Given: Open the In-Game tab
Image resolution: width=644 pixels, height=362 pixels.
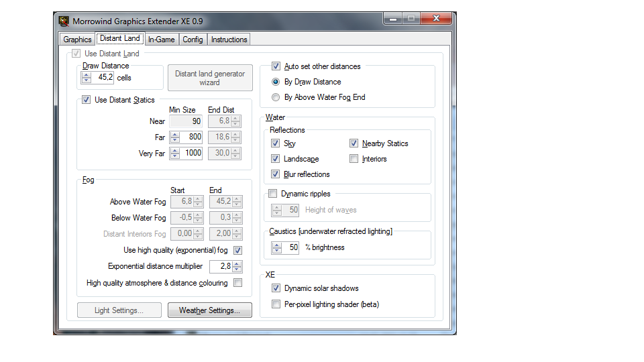Looking at the screenshot, I should tap(162, 40).
